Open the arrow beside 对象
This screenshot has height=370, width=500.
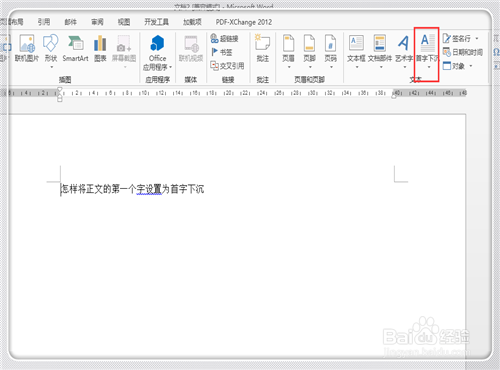[471, 66]
